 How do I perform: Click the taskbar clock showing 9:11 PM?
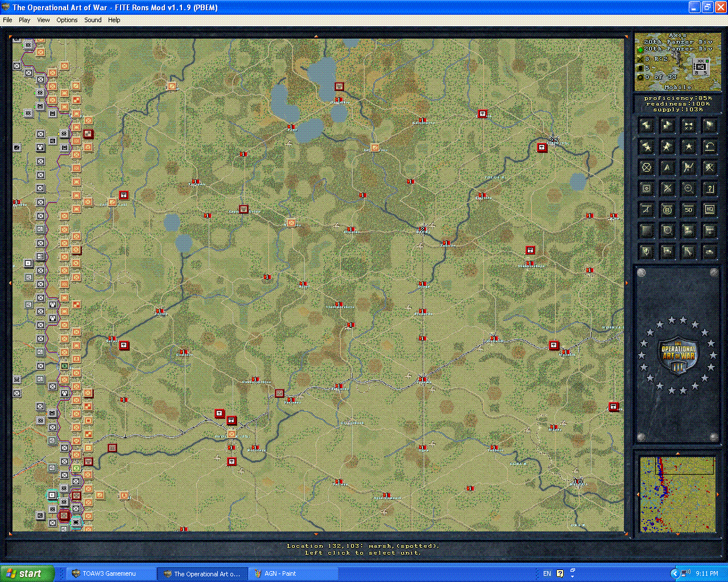pyautogui.click(x=707, y=573)
